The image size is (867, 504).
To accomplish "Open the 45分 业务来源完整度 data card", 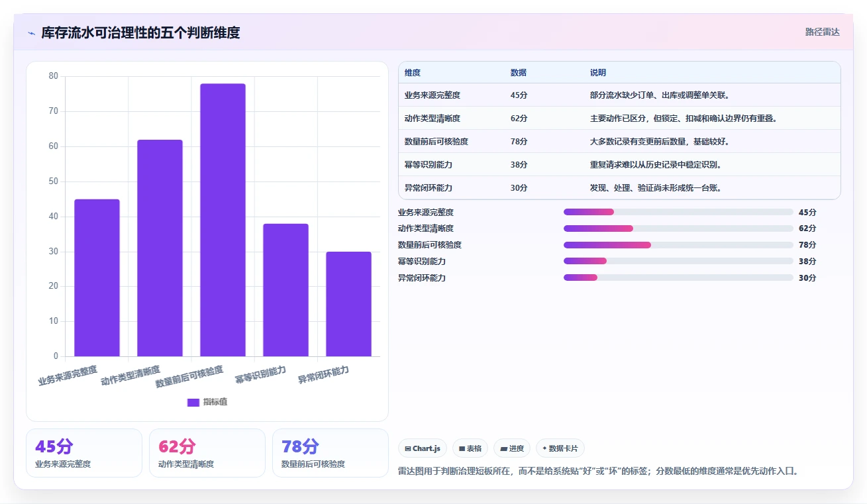I will click(x=84, y=453).
